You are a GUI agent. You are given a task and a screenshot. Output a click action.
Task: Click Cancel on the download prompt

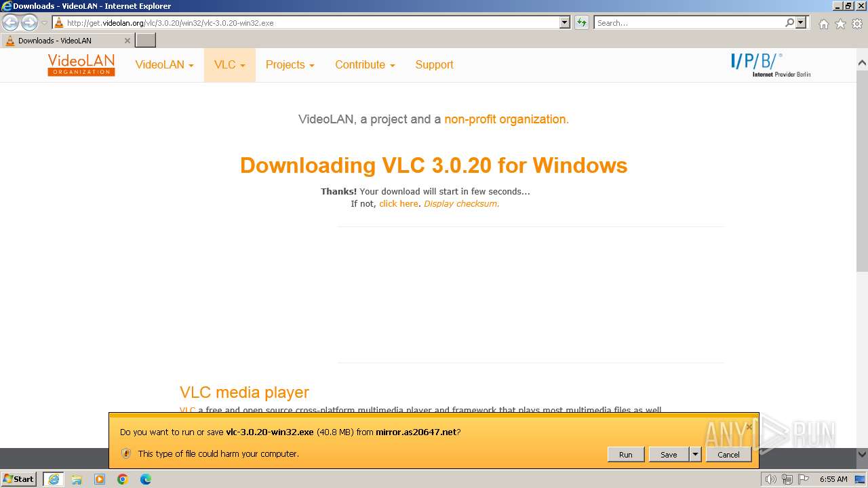[x=728, y=455]
